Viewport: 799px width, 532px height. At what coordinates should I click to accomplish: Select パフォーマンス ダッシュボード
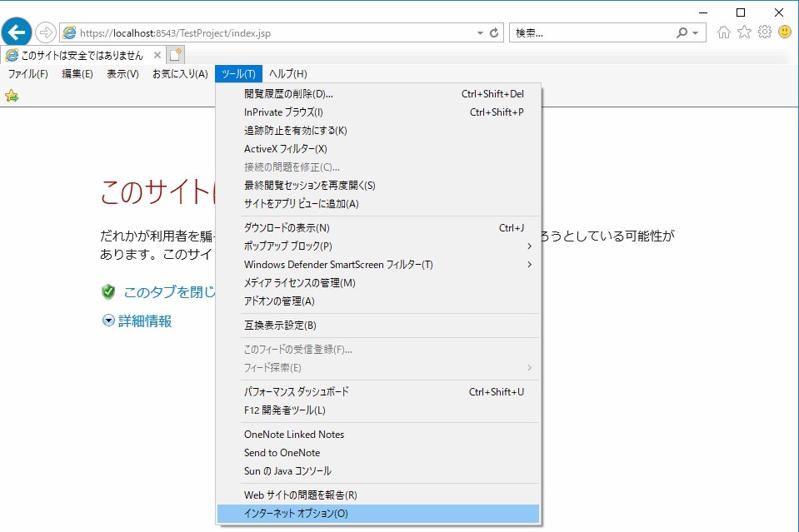(x=378, y=392)
